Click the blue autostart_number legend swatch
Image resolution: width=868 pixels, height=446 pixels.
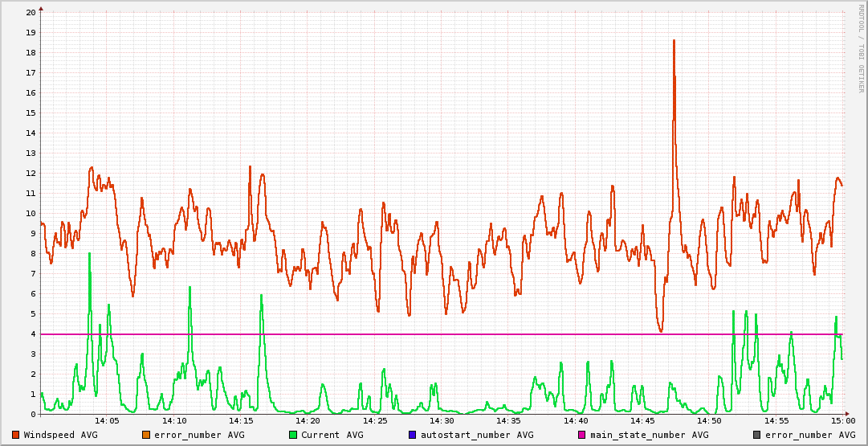412,435
